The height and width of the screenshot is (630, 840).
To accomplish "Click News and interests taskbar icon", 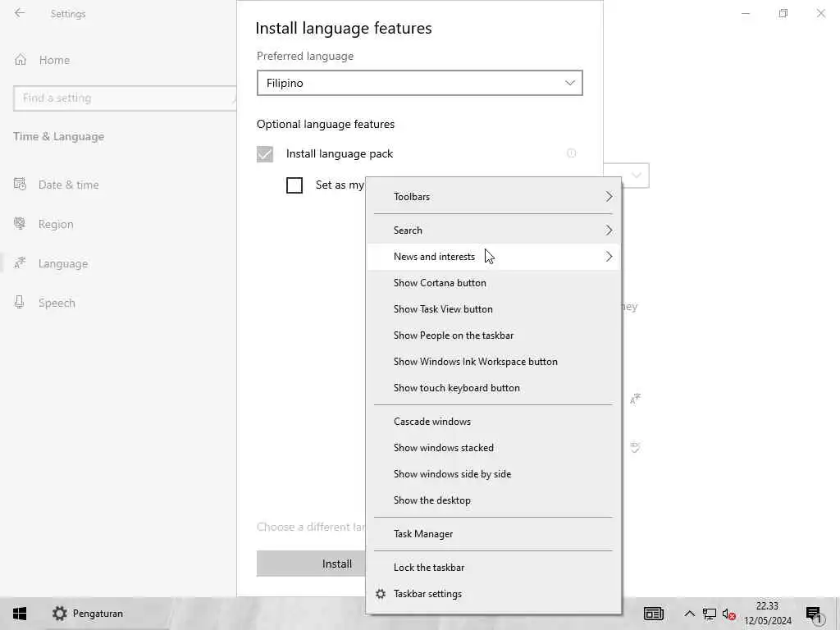I will [x=654, y=614].
